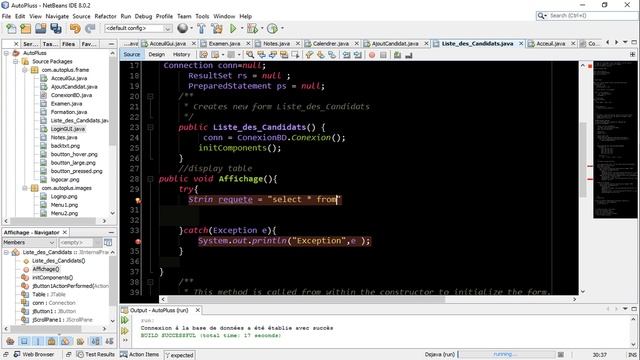The width and height of the screenshot is (640, 360).
Task: Select Affichage() in Navigator list
Action: click(x=45, y=269)
